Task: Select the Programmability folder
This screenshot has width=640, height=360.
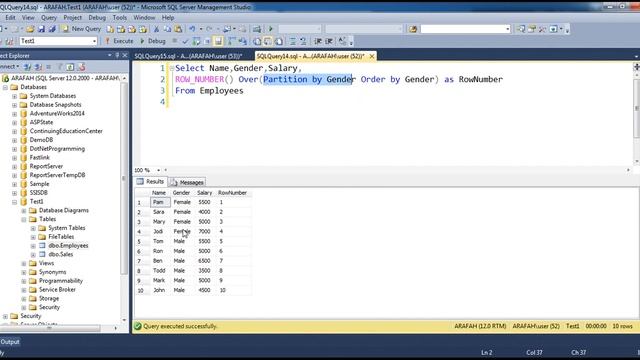Action: [x=61, y=281]
